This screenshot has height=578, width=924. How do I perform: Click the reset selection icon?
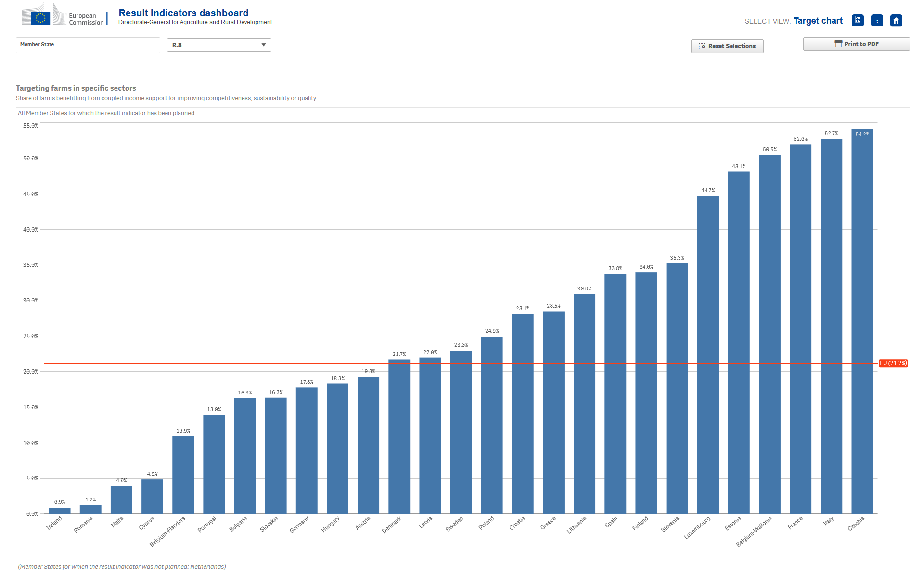702,46
